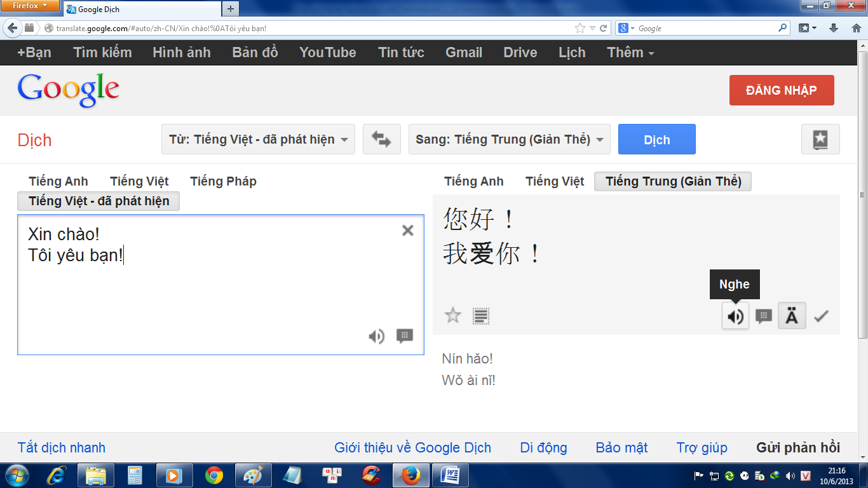Select source language Tiếng Pháp
Viewport: 868px width, 488px height.
(x=223, y=181)
